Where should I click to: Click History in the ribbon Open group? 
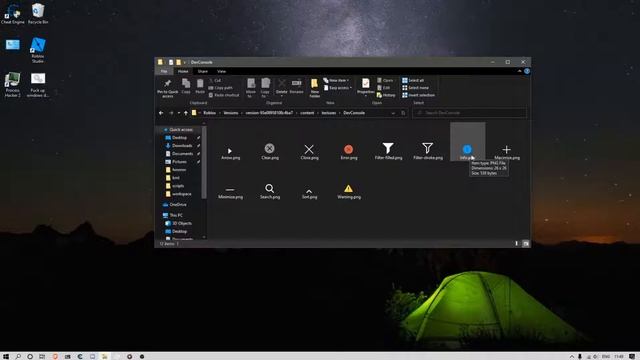[386, 95]
